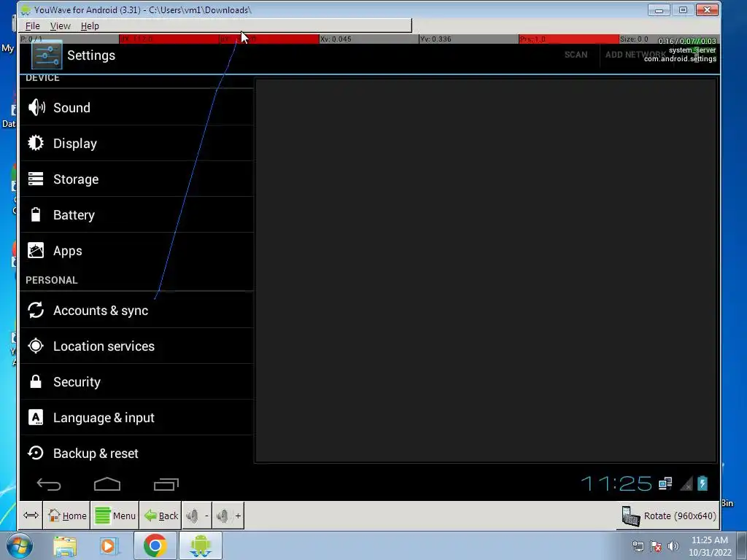This screenshot has width=747, height=560.
Task: Click the Menu toolbar button
Action: [115, 516]
